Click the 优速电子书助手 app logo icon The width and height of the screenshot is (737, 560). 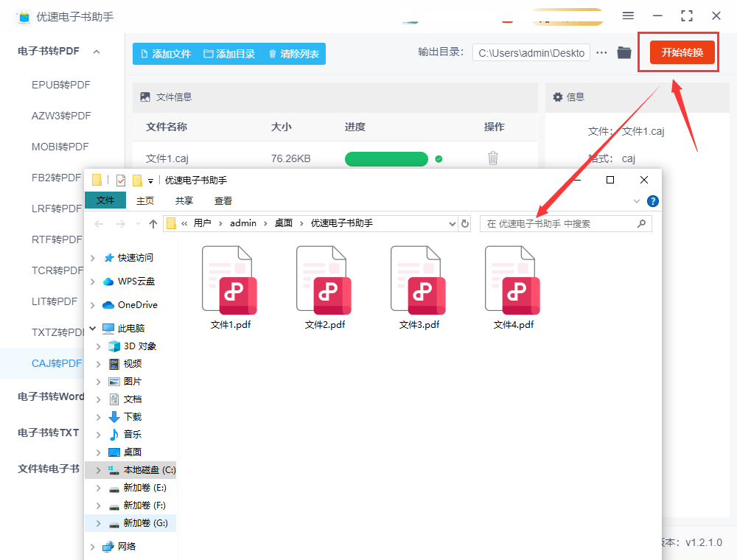[24, 17]
